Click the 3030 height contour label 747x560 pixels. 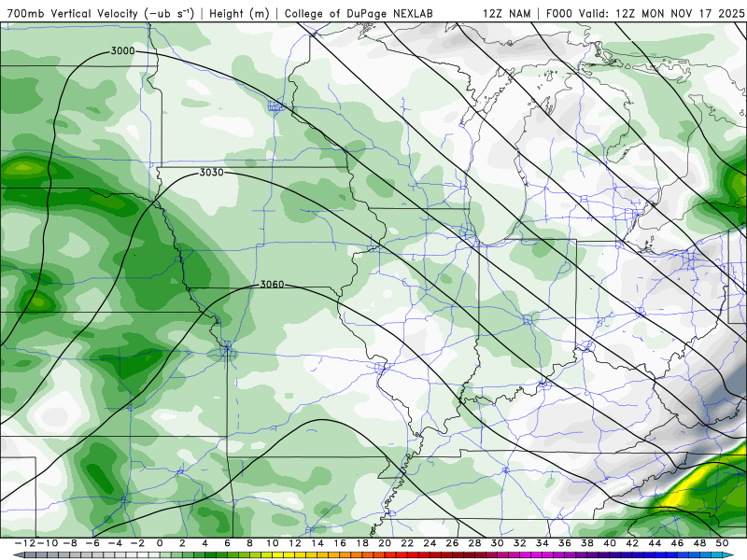point(211,173)
